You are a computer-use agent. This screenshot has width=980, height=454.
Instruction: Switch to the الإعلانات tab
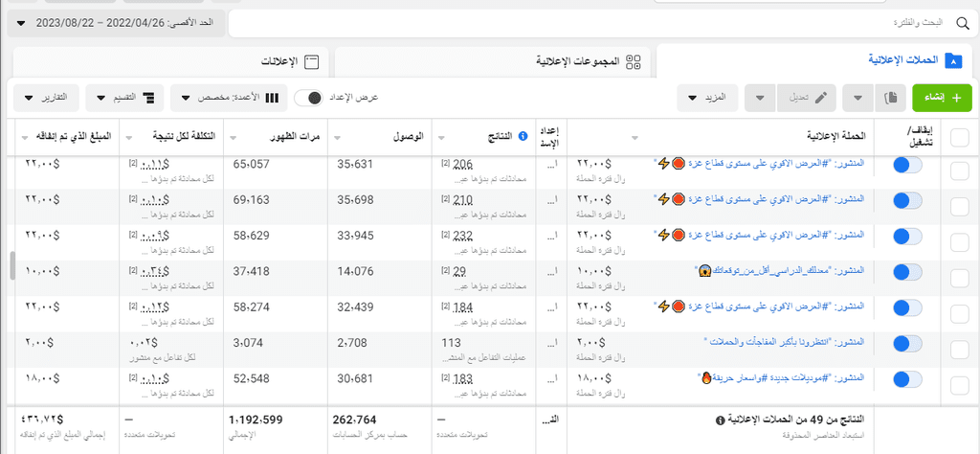tap(171, 62)
